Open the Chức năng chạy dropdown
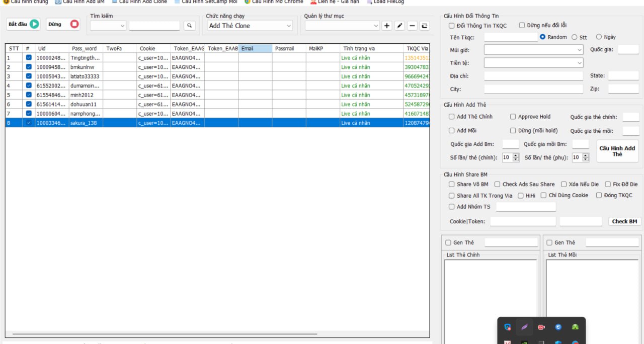Image resolution: width=644 pixels, height=344 pixels. click(250, 26)
